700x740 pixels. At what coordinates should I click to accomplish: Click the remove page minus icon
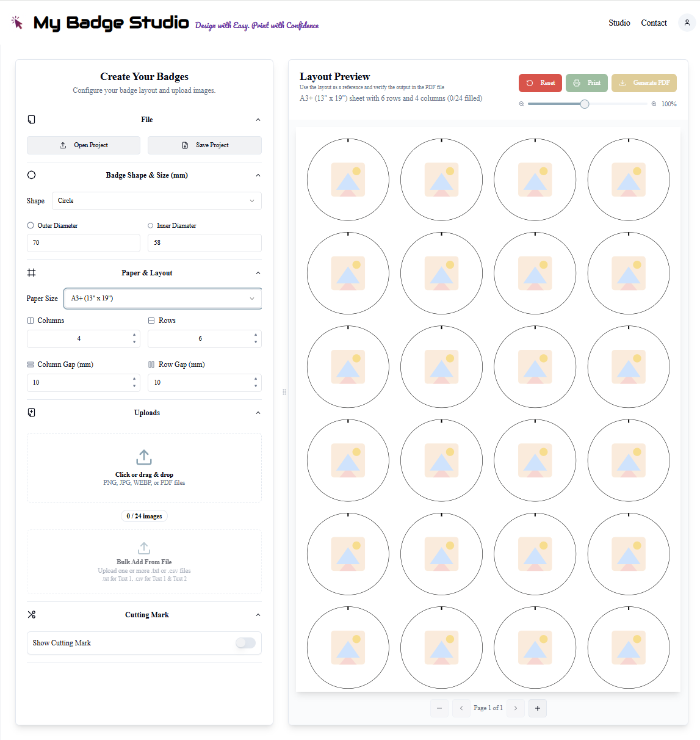(439, 708)
